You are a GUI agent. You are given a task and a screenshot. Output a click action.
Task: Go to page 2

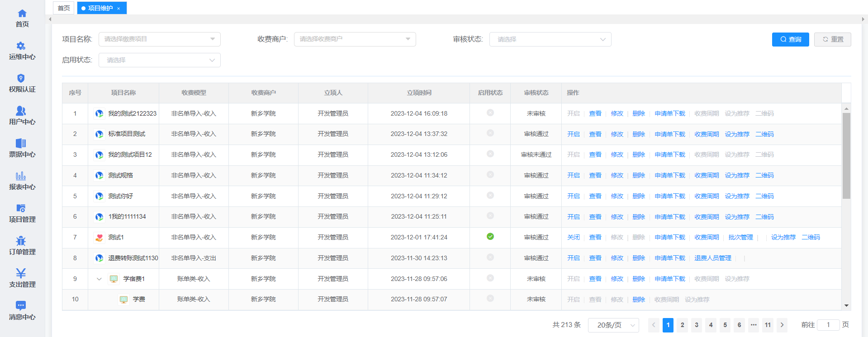point(683,325)
